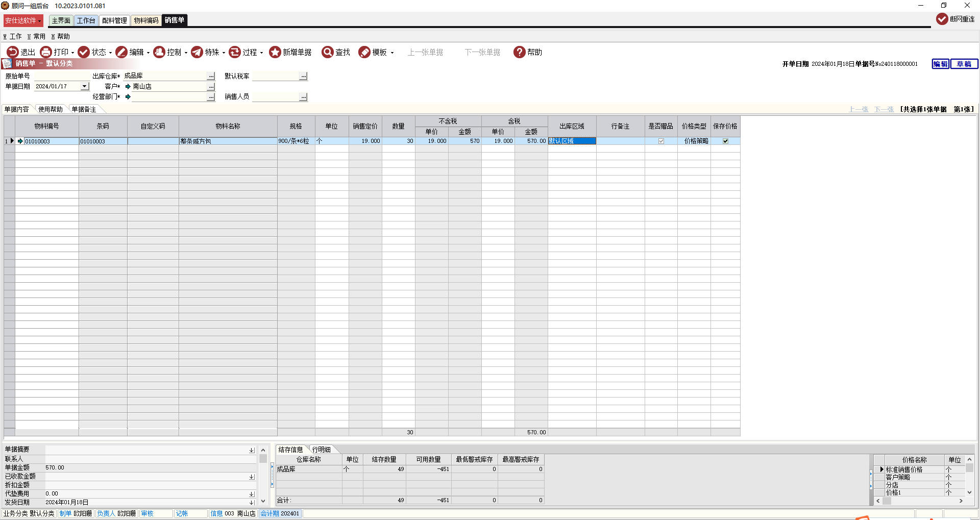The width and height of the screenshot is (980, 520).
Task: Click the 联系人 input field
Action: click(151, 459)
